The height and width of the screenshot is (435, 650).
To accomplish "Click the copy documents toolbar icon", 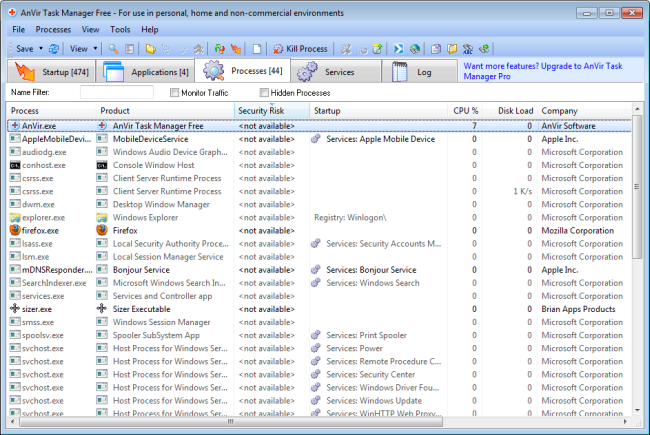I will [x=436, y=49].
